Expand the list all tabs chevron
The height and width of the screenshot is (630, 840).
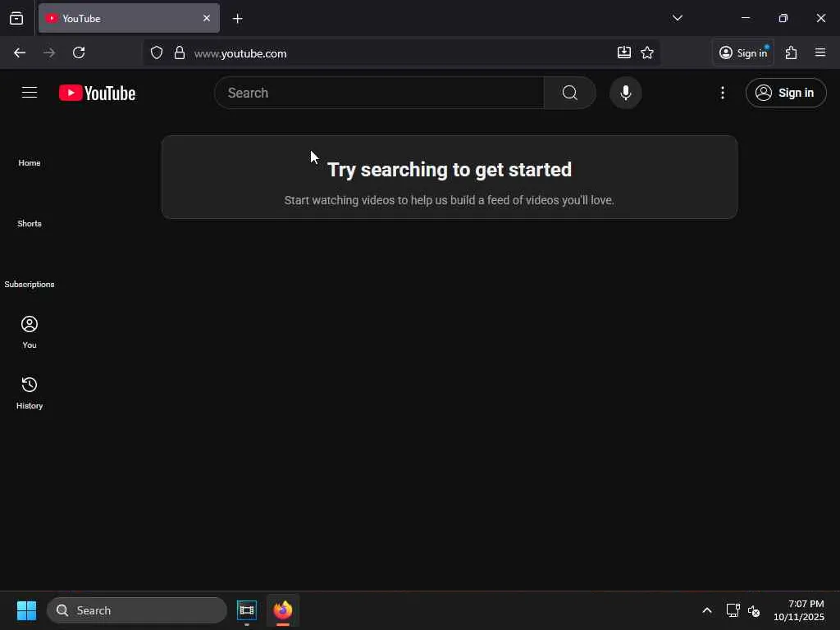[677, 18]
